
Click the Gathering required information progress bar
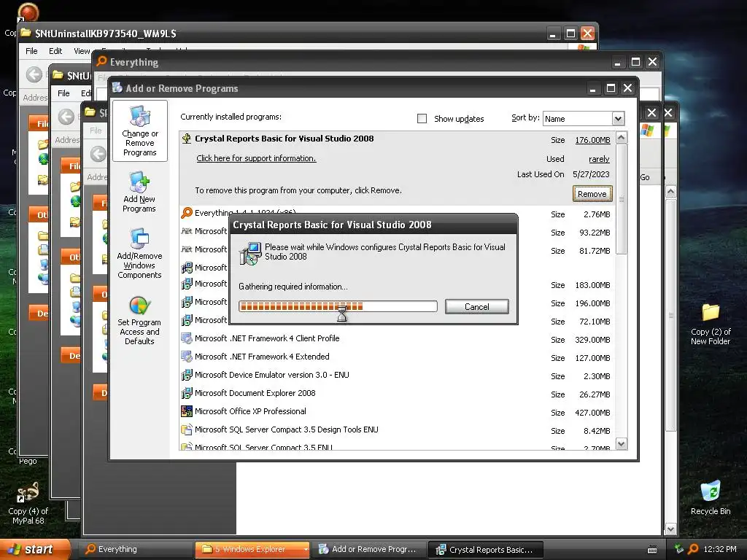pyautogui.click(x=338, y=306)
